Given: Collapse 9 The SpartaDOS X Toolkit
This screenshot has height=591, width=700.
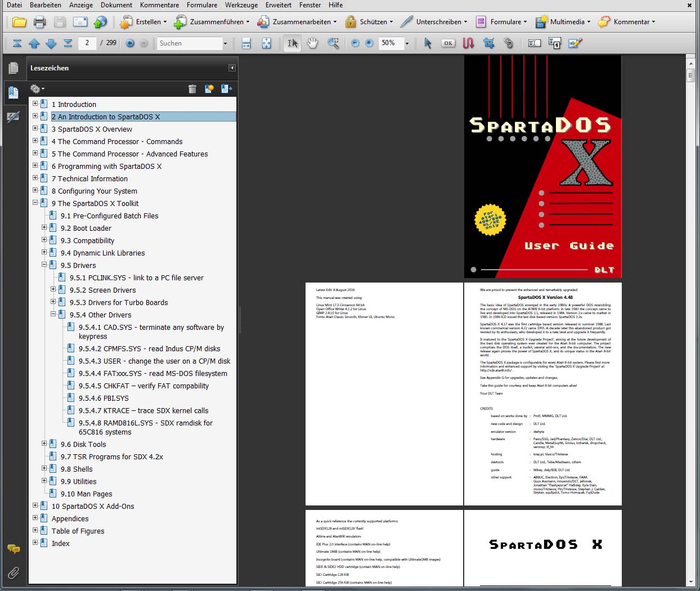Looking at the screenshot, I should click(35, 203).
